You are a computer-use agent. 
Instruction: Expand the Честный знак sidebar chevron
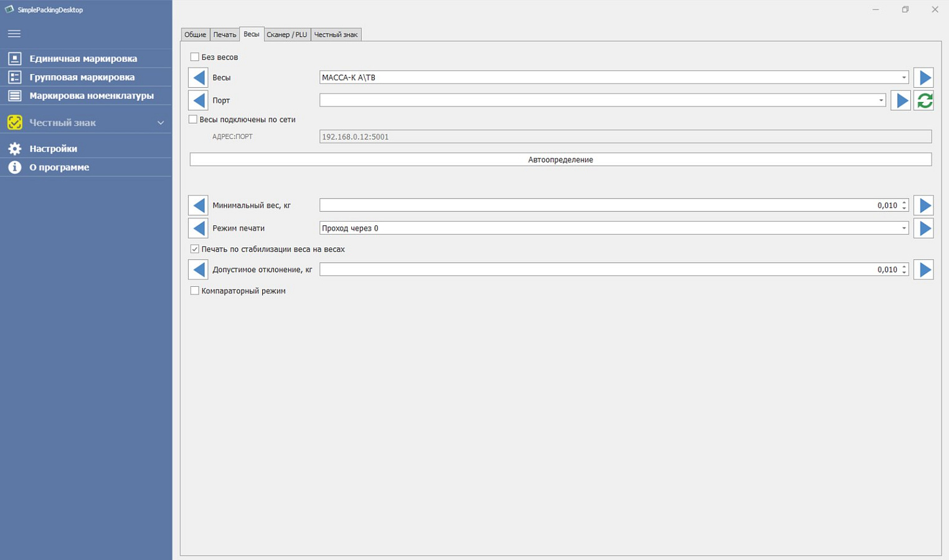click(161, 123)
